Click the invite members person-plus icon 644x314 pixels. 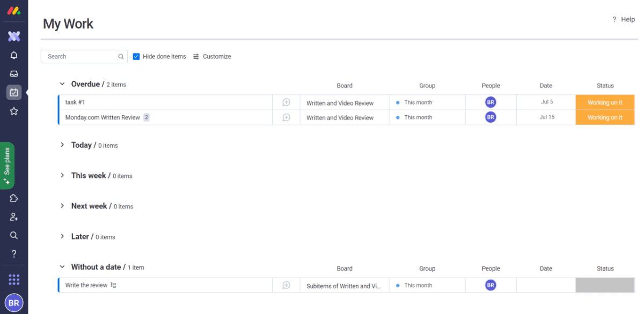14,217
